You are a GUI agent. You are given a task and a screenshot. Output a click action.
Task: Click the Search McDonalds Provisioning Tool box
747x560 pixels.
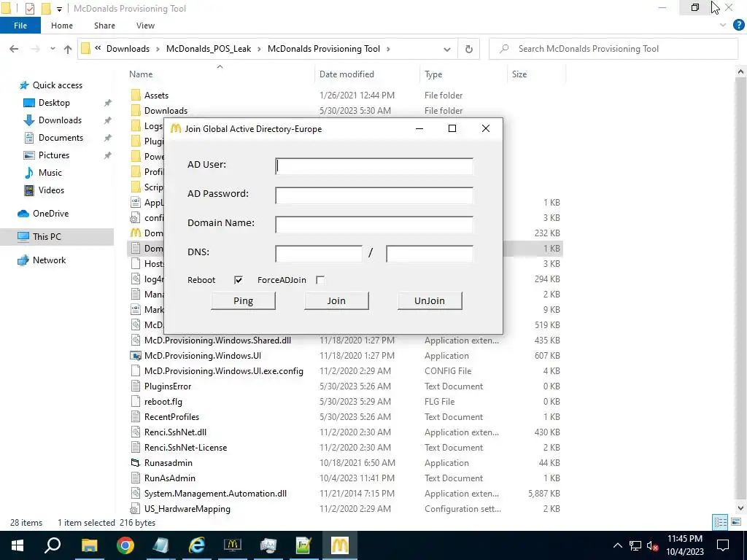(614, 49)
